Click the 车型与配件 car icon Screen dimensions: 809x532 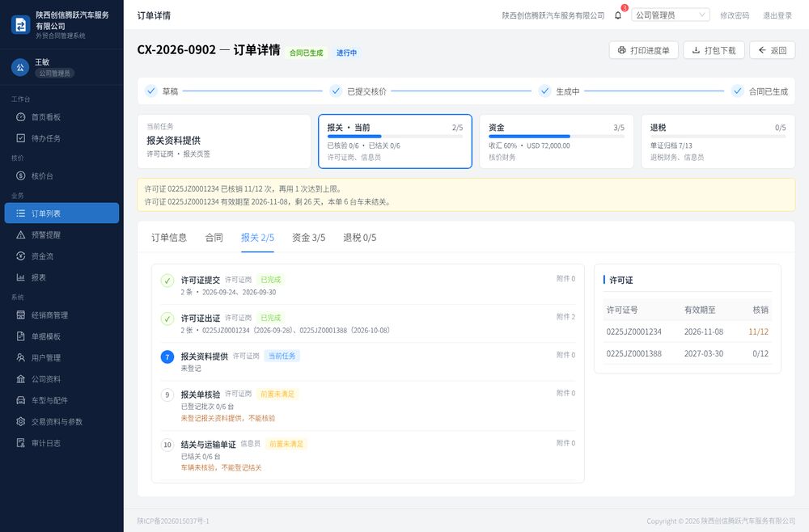tap(21, 400)
